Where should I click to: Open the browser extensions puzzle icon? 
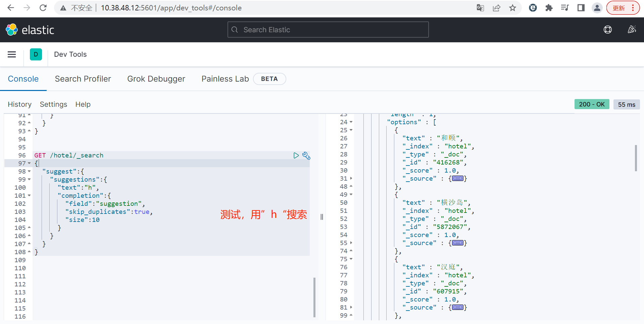click(549, 8)
